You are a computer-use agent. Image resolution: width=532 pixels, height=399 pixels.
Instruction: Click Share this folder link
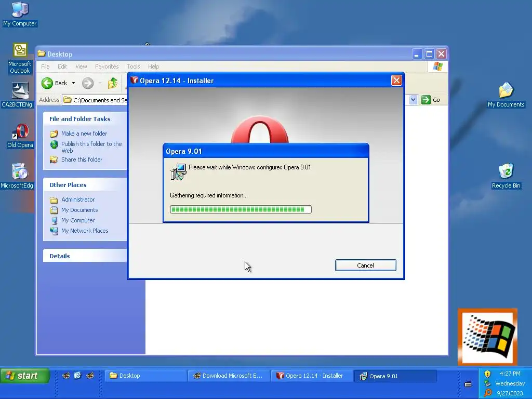82,159
